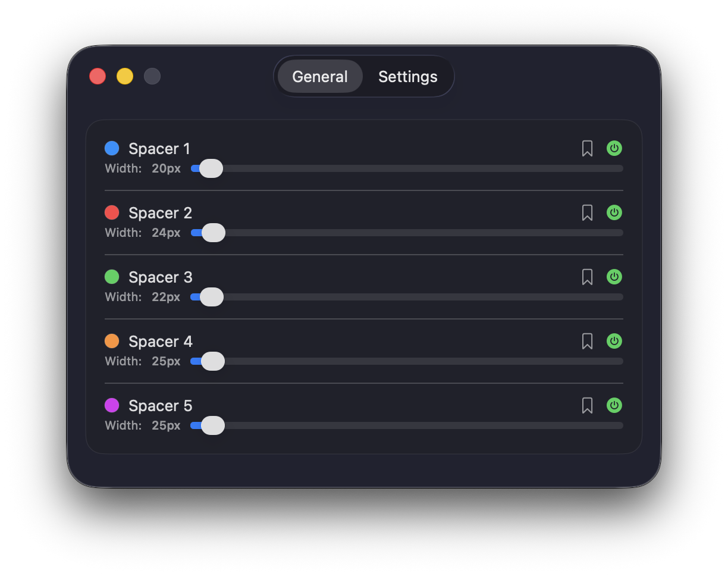Disable Spacer 2 with its power button
The height and width of the screenshot is (576, 728).
[614, 212]
